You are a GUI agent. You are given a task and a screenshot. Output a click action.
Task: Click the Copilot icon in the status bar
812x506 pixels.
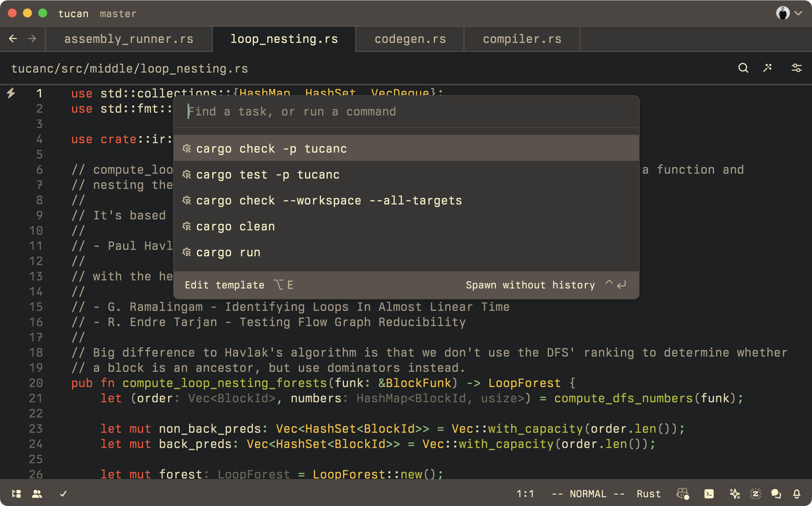683,494
